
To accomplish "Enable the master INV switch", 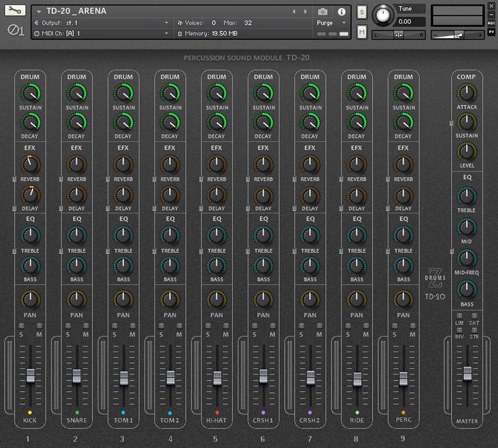I will coord(460,330).
